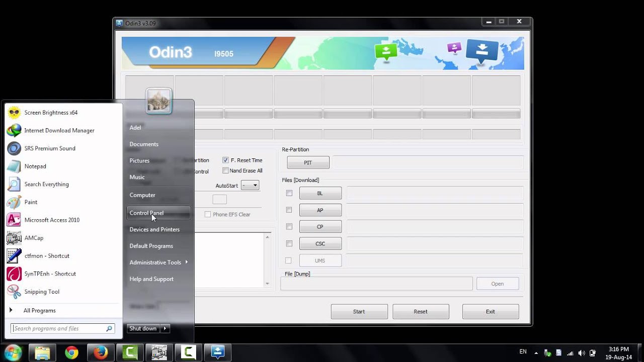Open AMCap from the Start menu
The width and height of the screenshot is (644, 362).
point(63,238)
